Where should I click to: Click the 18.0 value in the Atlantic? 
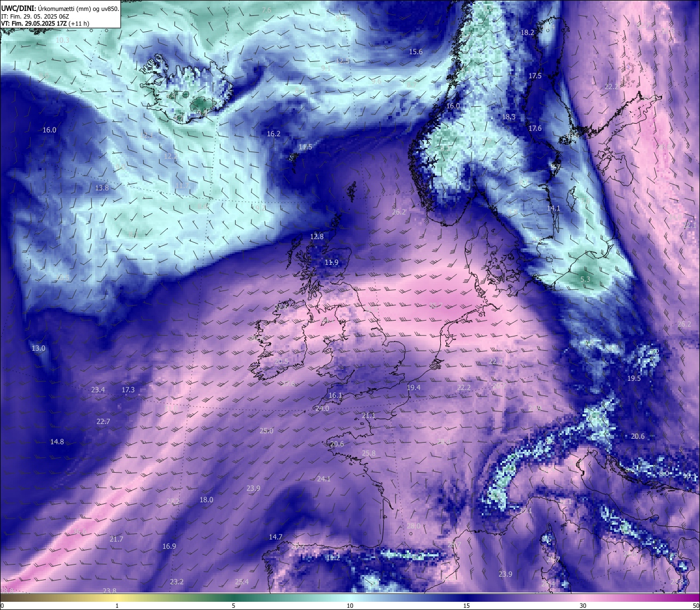tap(206, 499)
